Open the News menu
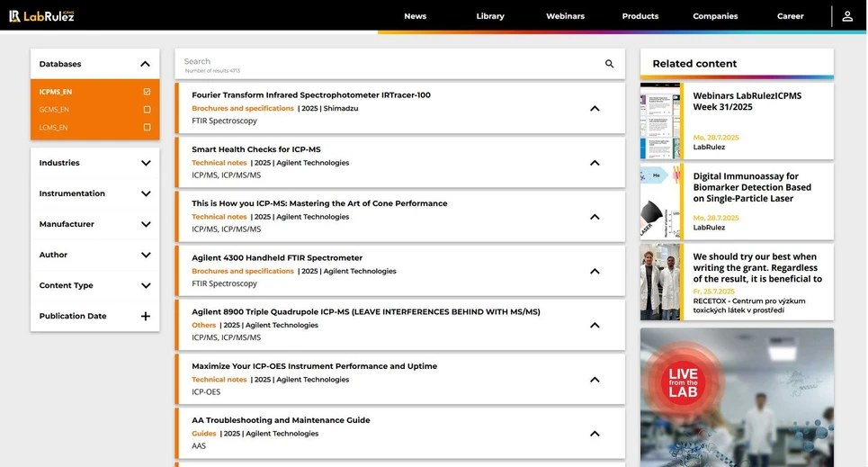This screenshot has width=868, height=467. click(x=416, y=16)
